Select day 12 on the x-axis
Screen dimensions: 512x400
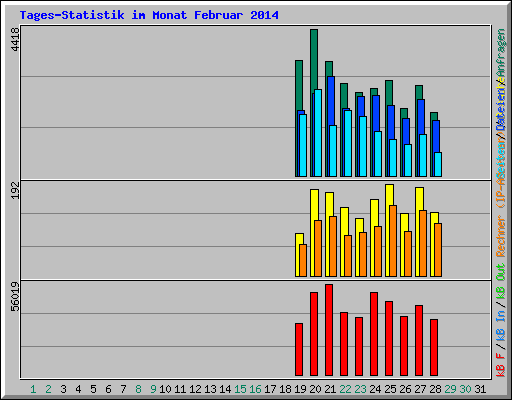[x=195, y=389]
